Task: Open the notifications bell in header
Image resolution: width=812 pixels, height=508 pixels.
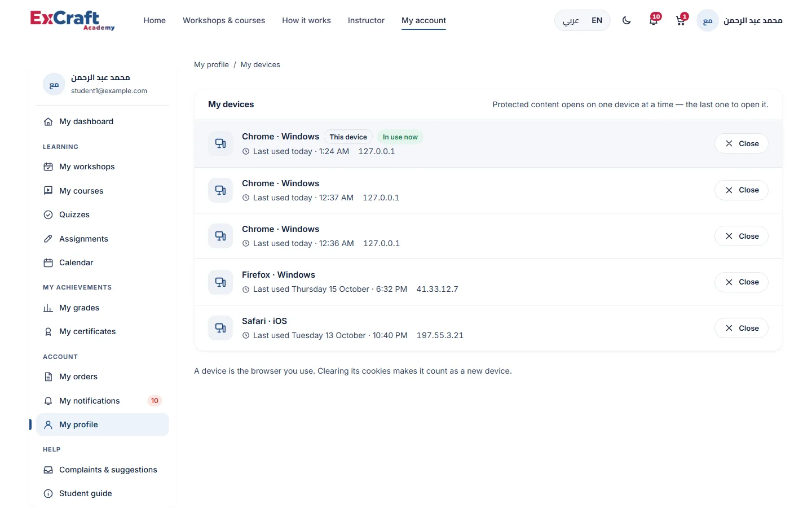Action: tap(654, 20)
